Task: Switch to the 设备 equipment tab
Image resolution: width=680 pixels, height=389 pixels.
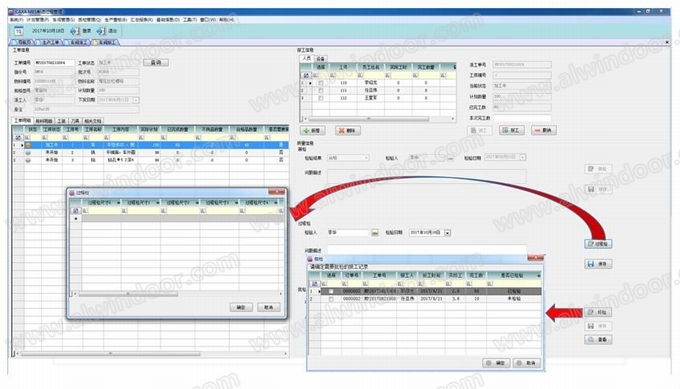Action: [320, 58]
